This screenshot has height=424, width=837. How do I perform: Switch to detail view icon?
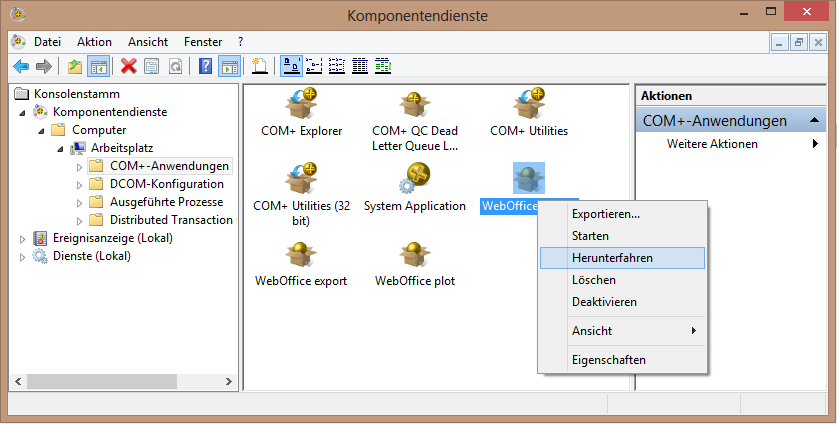coord(360,67)
